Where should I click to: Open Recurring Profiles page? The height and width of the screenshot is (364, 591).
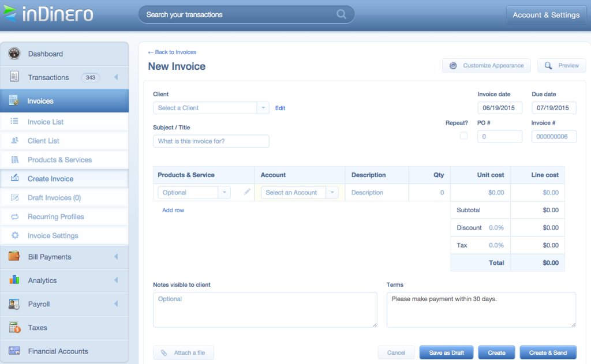(x=65, y=217)
